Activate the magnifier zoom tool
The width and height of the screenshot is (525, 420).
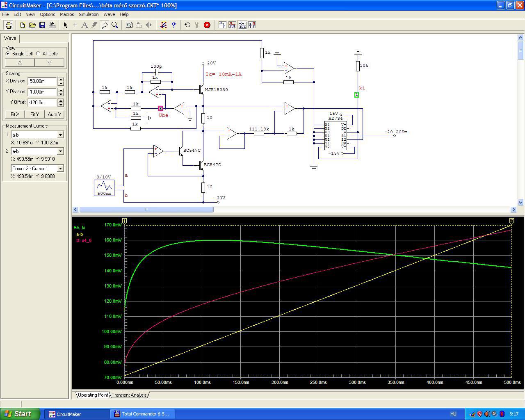115,25
